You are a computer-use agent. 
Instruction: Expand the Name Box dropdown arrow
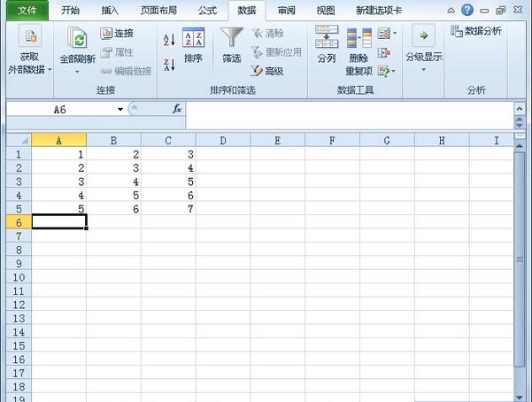click(120, 109)
